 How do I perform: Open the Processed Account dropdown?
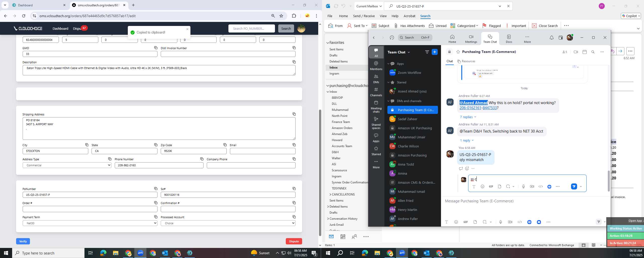(228, 223)
